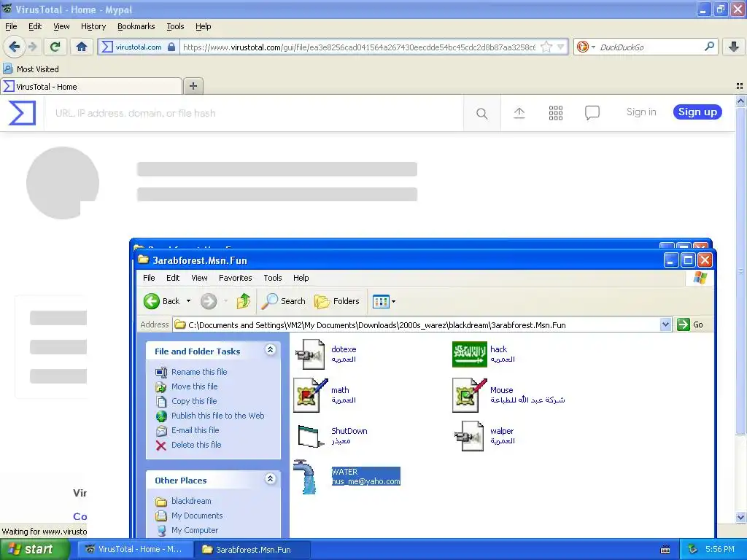Switch to 3arabforest.Msn.Fun taskbar button
This screenshot has width=747, height=560.
coord(252,549)
